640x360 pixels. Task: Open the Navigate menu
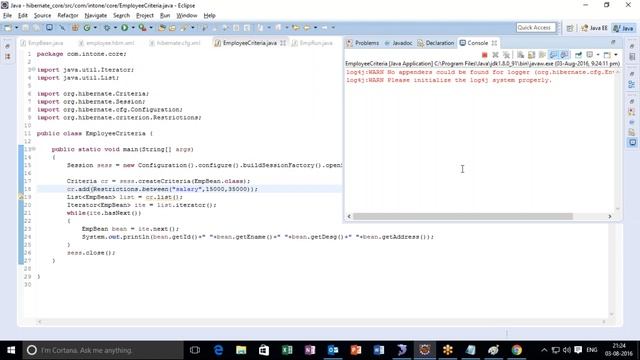coord(96,16)
